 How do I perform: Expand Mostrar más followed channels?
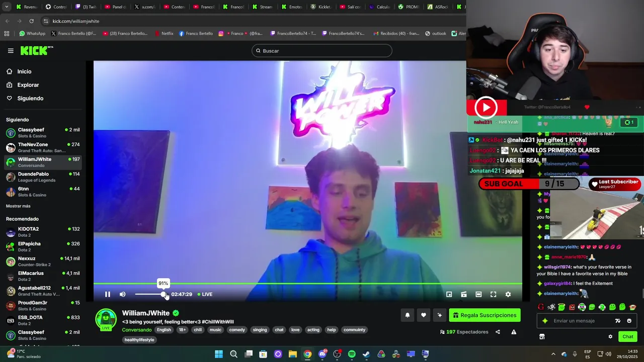pyautogui.click(x=18, y=206)
